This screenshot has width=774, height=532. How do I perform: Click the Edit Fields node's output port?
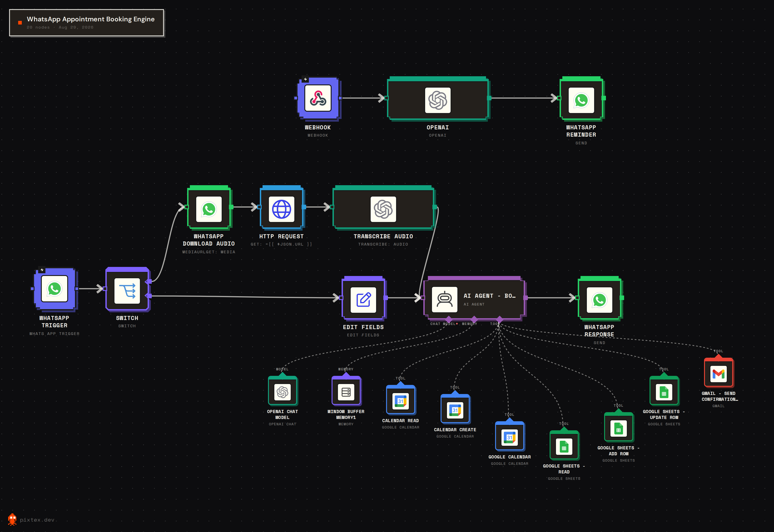tap(385, 298)
